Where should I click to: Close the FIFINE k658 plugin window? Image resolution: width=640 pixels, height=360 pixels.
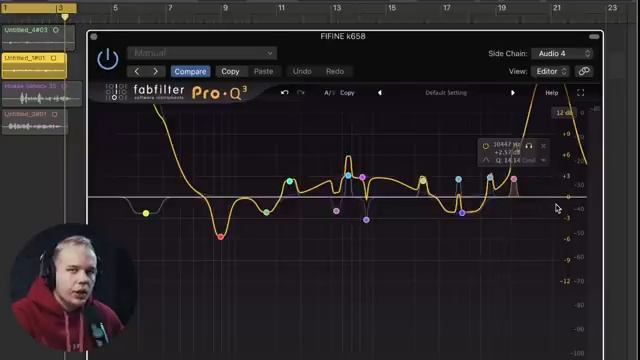(x=94, y=37)
